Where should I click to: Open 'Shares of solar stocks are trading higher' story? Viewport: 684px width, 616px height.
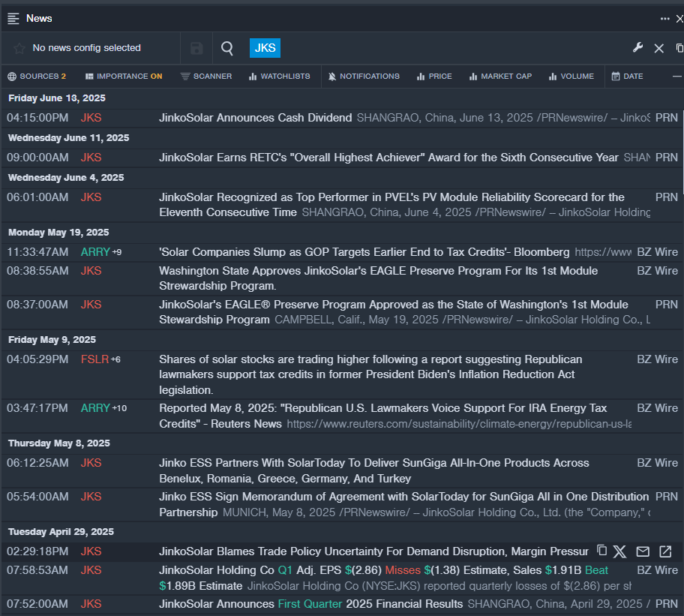(370, 374)
